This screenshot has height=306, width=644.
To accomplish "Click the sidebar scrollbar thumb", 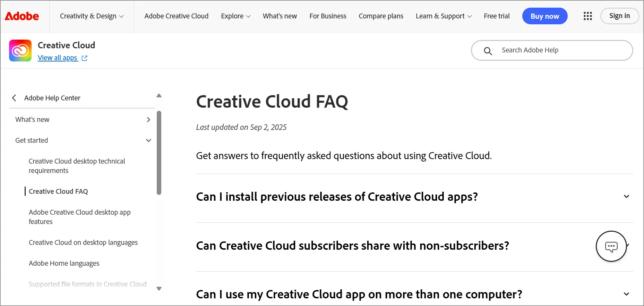I will 159,153.
